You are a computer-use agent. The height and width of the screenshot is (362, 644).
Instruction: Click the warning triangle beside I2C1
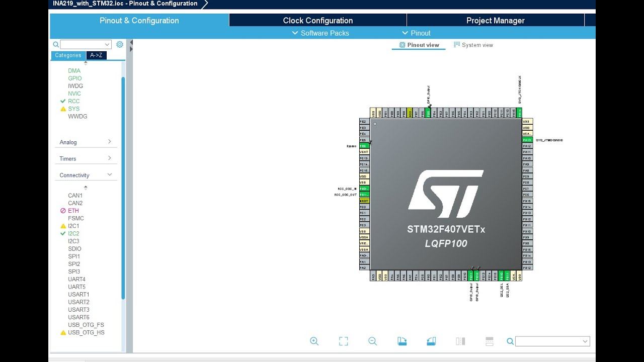63,226
